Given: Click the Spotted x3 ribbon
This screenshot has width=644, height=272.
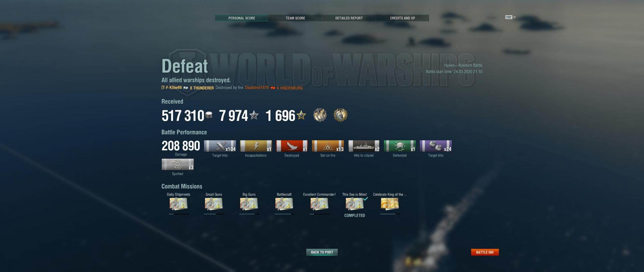Looking at the screenshot, I should (x=178, y=165).
